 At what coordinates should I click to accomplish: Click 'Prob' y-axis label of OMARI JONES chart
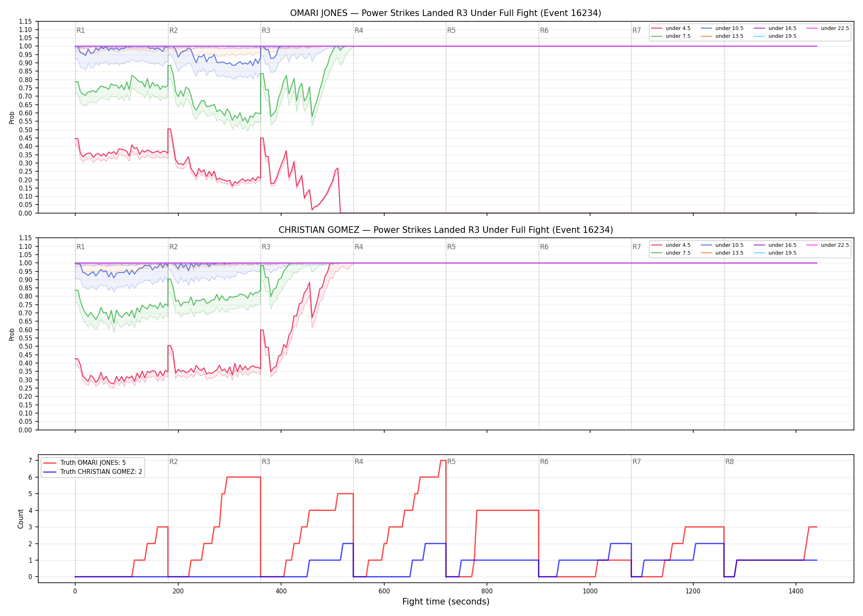(x=12, y=118)
